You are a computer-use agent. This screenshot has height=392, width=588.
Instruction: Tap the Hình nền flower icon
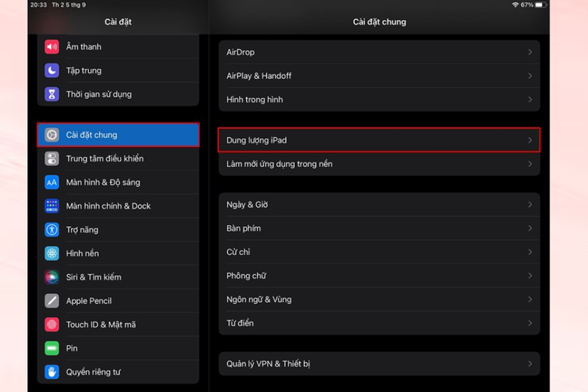(x=51, y=253)
